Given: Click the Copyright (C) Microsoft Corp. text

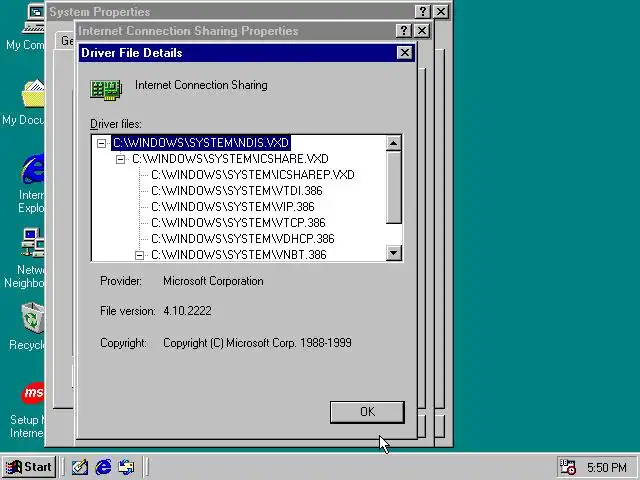Looking at the screenshot, I should 257,343.
